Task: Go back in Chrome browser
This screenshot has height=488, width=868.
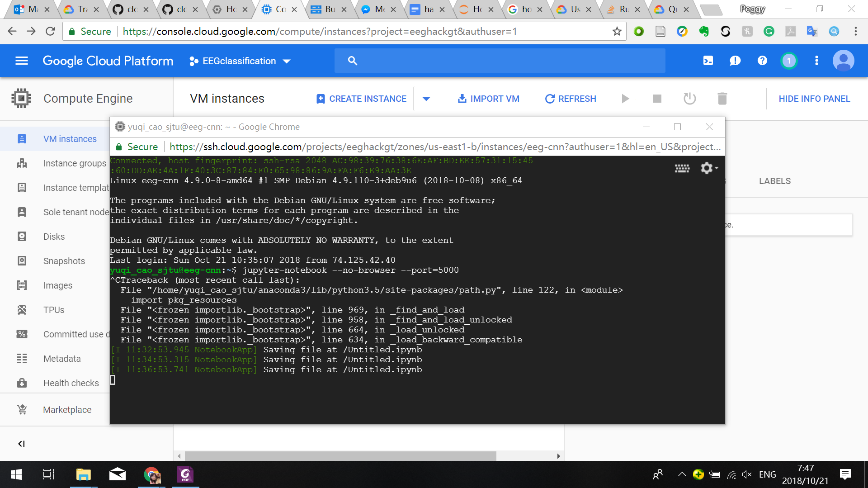Action: coord(12,31)
